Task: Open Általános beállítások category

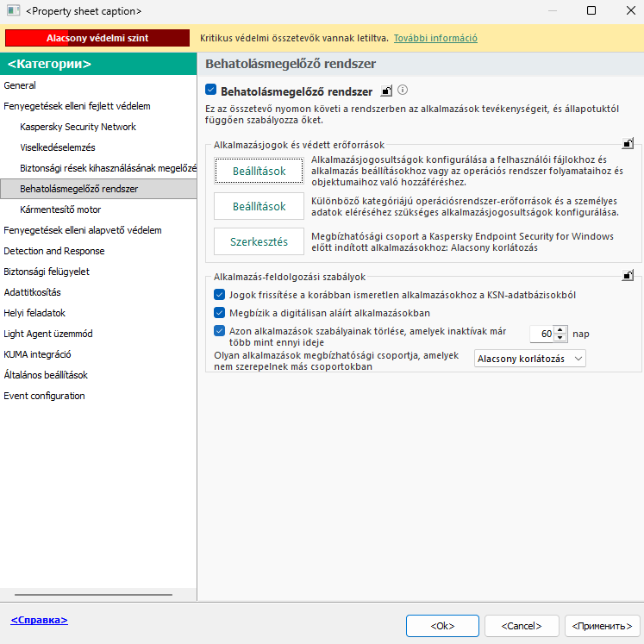Action: [x=46, y=375]
